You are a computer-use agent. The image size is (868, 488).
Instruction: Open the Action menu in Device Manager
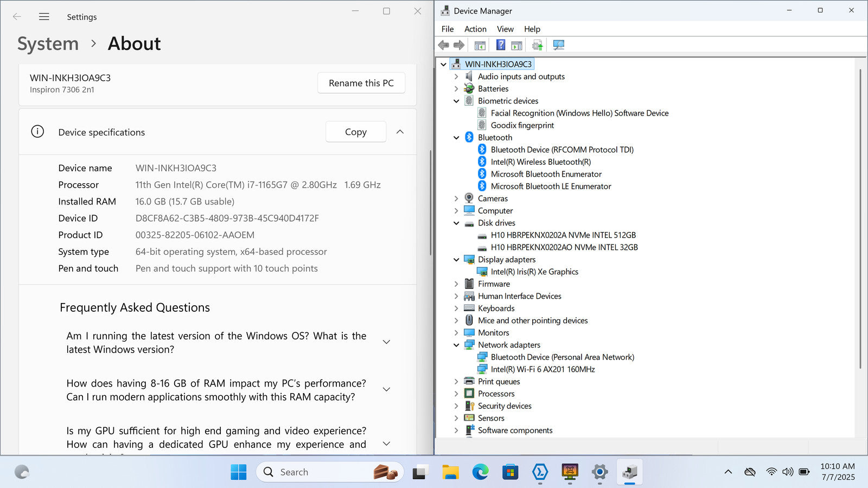[475, 29]
